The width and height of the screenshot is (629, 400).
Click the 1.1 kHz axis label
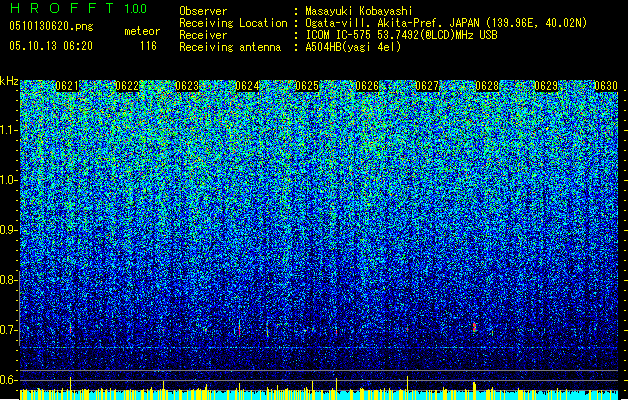(x=8, y=130)
